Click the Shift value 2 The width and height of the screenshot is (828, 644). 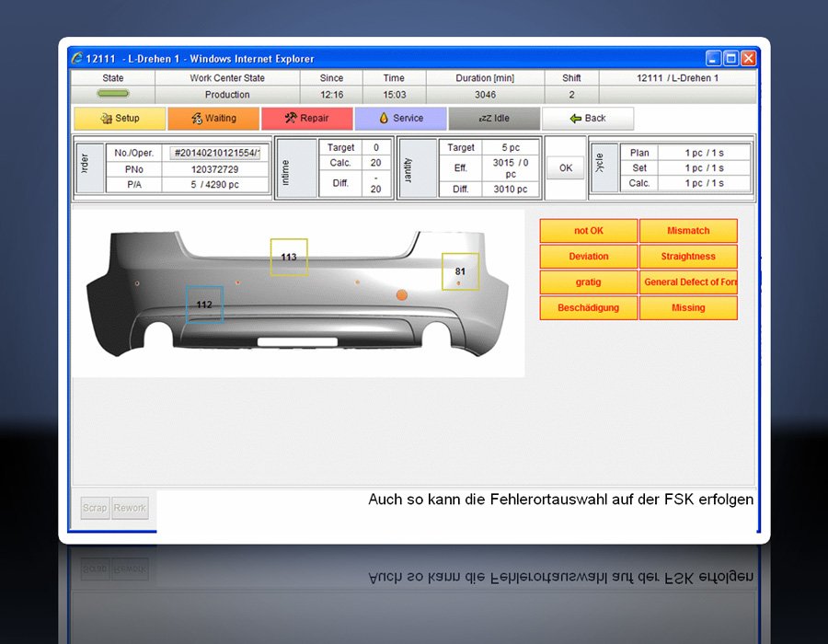(571, 95)
